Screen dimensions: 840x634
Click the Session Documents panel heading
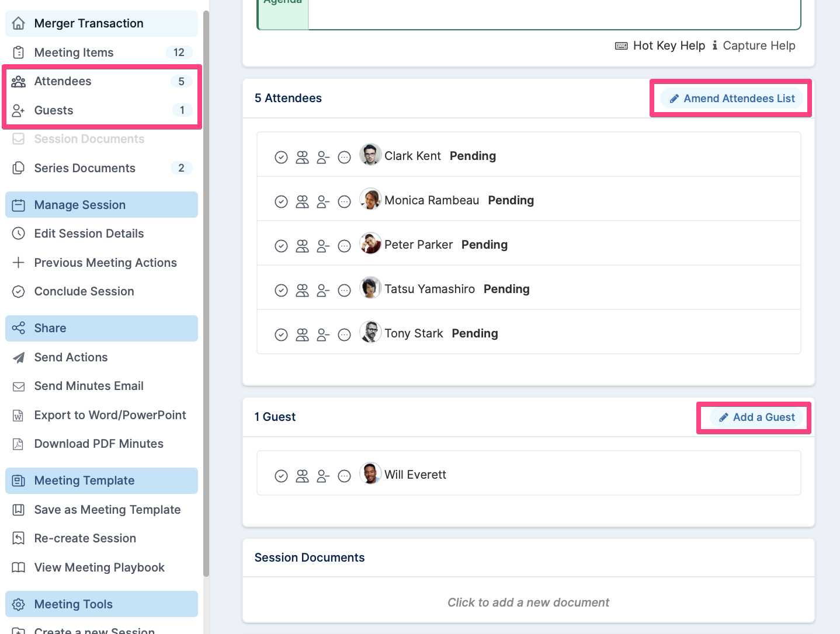point(310,558)
